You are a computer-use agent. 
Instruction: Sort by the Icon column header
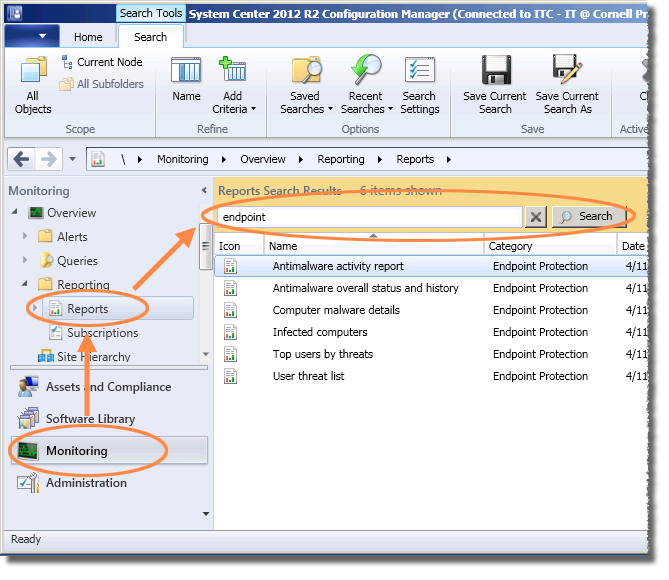(239, 246)
